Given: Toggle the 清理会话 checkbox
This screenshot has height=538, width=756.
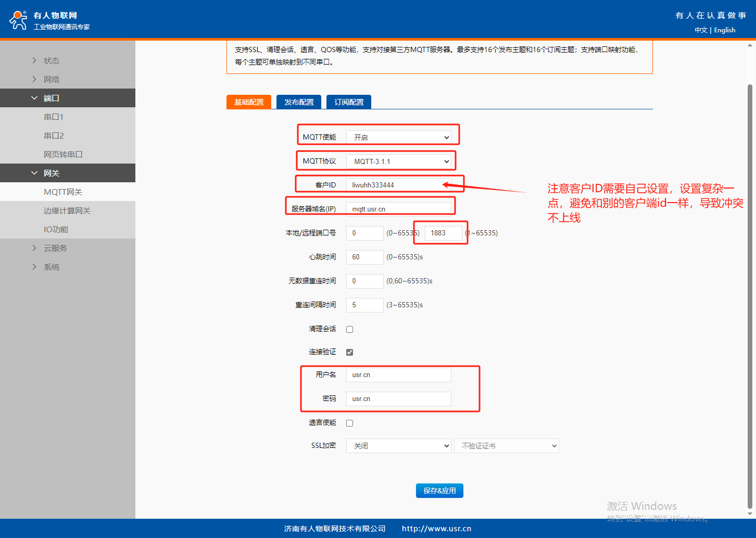Looking at the screenshot, I should coord(350,329).
